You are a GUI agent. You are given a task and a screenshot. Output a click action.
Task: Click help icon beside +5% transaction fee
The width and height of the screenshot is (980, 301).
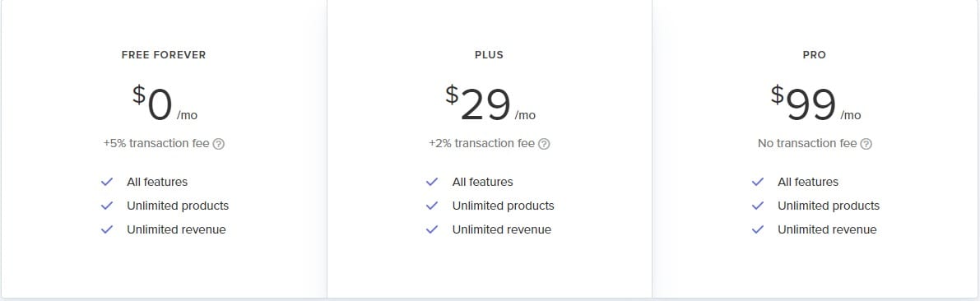click(x=219, y=144)
